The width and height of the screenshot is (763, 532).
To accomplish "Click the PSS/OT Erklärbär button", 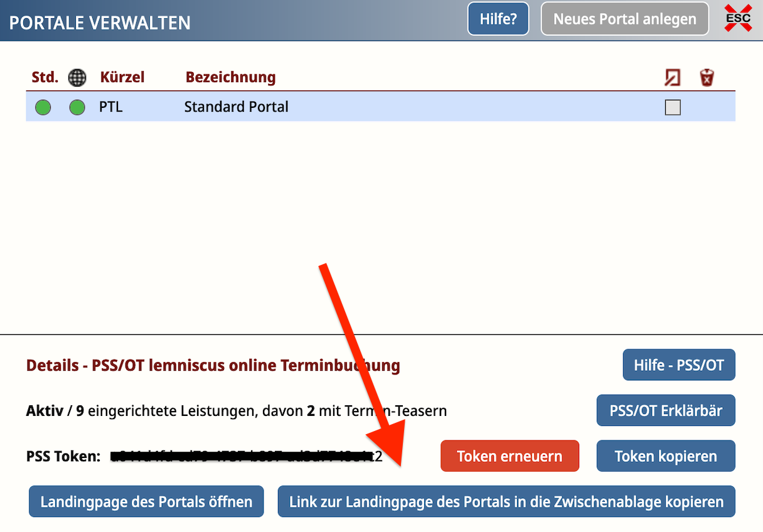I will (x=666, y=411).
